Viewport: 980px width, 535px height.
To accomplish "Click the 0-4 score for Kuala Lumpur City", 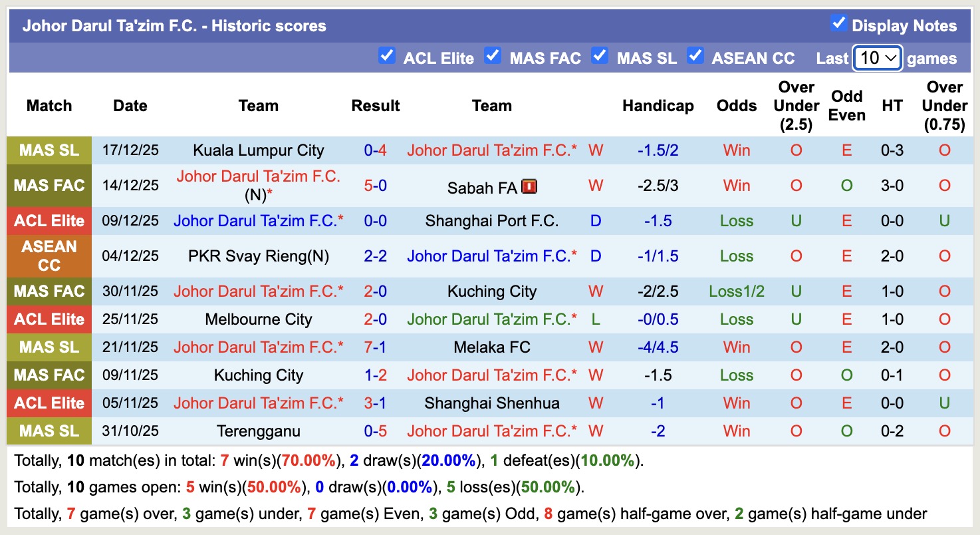I will (x=376, y=150).
